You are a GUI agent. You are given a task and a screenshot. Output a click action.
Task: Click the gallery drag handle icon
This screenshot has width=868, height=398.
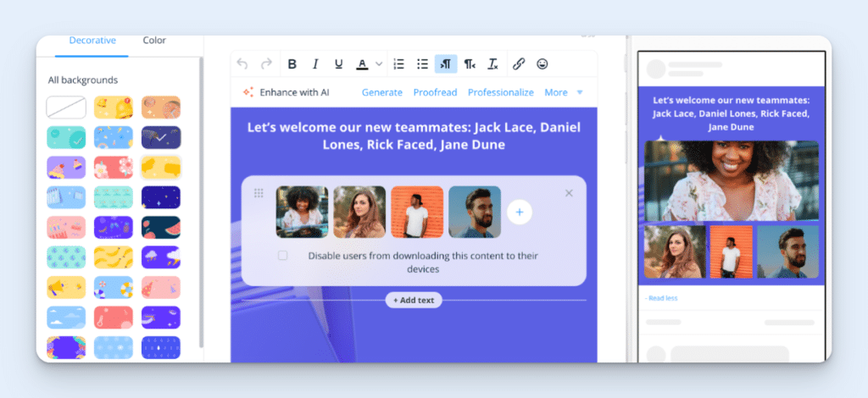tap(259, 193)
